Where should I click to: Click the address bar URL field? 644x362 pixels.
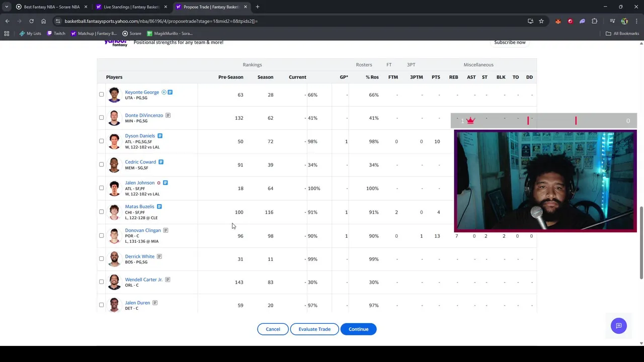pyautogui.click(x=292, y=21)
